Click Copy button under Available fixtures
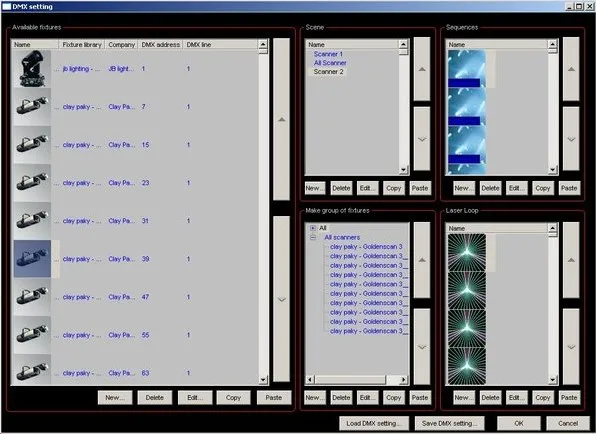Viewport: 596px width, 434px height. click(x=233, y=398)
